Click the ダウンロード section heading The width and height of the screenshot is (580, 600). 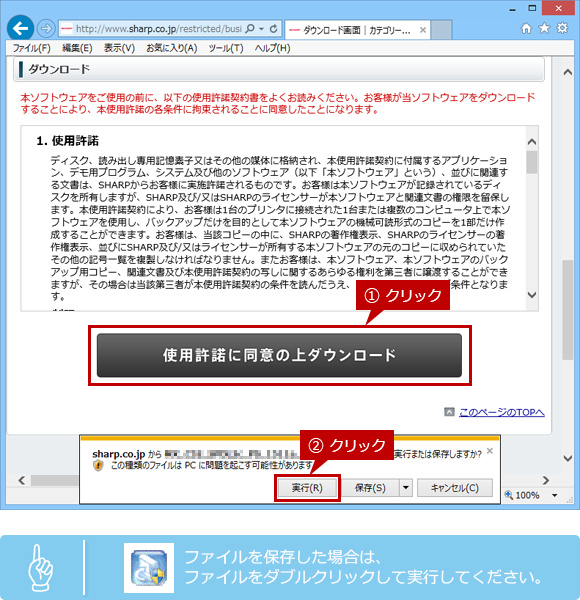[x=59, y=69]
